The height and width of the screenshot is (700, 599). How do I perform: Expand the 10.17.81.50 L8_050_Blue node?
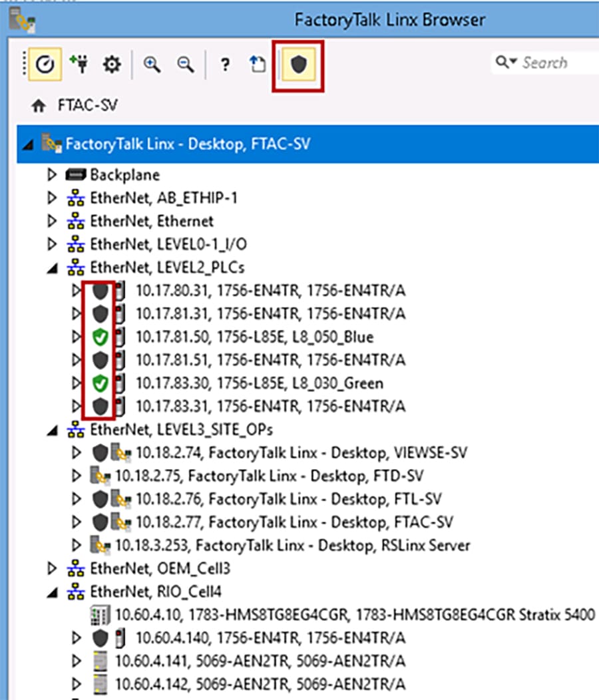(x=77, y=337)
